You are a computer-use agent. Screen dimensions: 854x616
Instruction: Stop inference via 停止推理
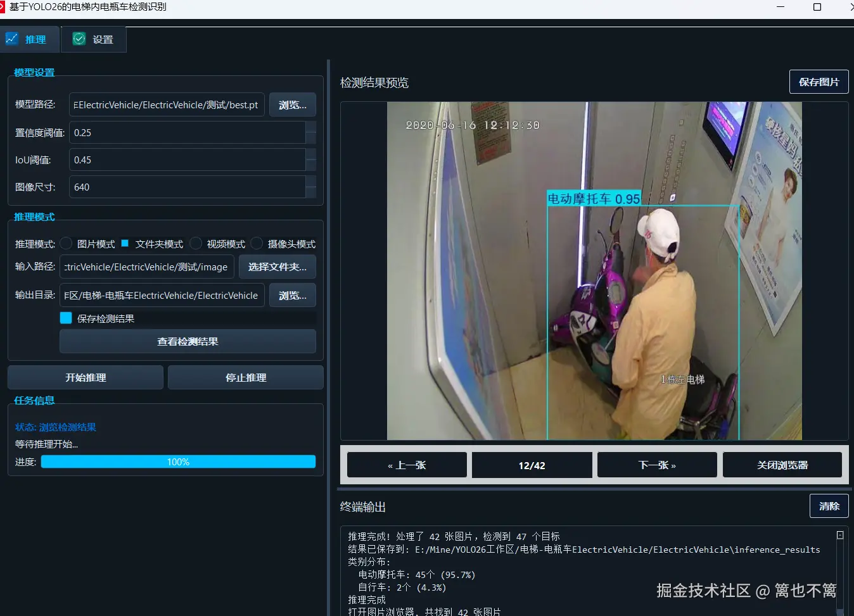pos(245,377)
